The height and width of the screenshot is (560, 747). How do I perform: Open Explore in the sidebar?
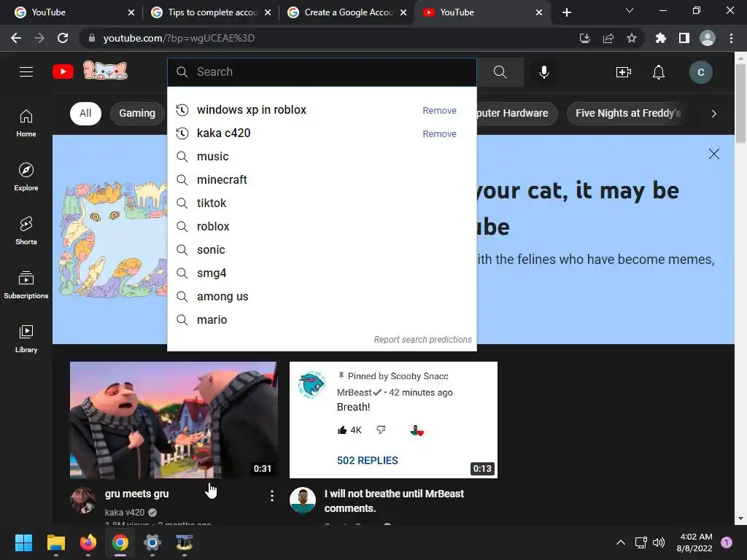[x=26, y=176]
